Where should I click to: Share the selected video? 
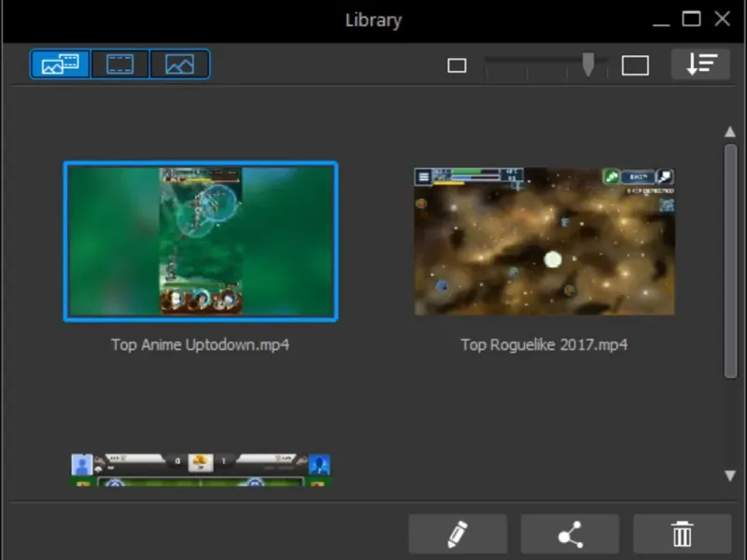[571, 534]
